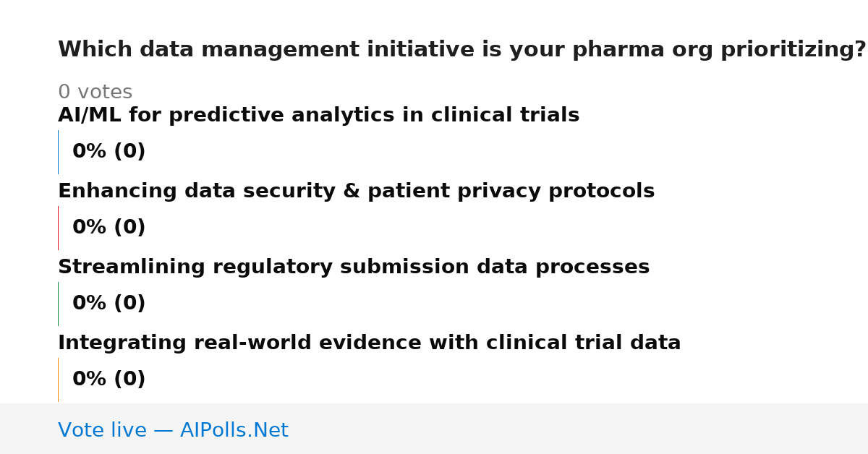Select the AI/ML predictive analytics option

[318, 116]
